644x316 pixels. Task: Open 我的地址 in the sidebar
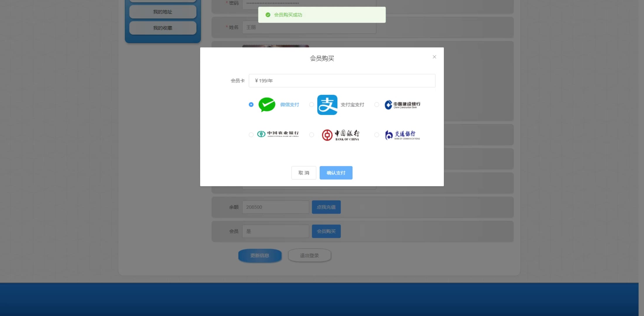point(163,12)
